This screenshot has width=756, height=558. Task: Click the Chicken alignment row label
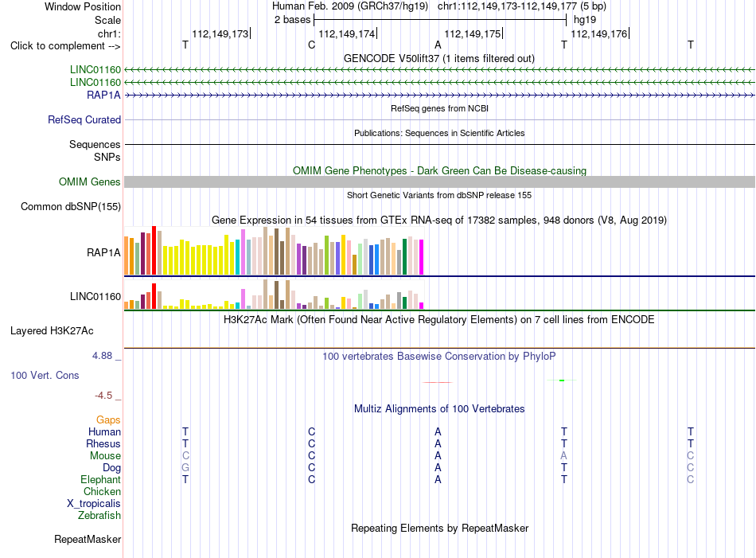tap(102, 491)
